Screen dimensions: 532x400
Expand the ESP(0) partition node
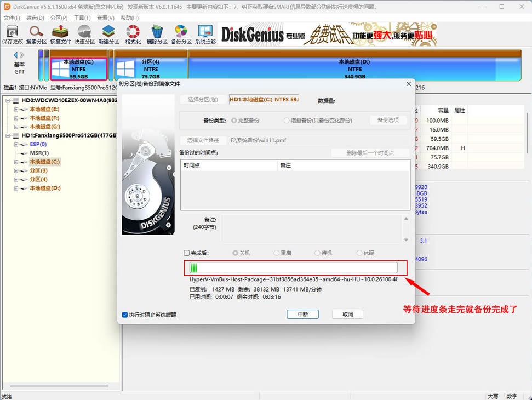(16, 145)
